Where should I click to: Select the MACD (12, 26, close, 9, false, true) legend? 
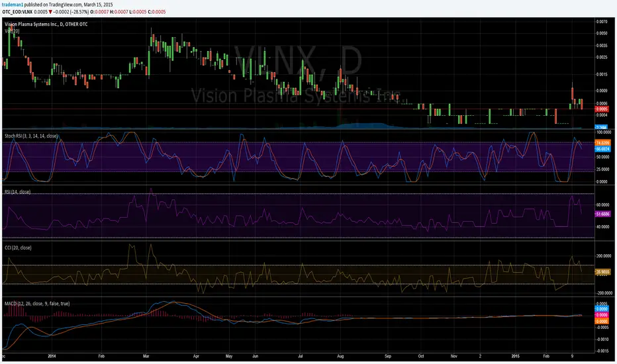click(37, 303)
